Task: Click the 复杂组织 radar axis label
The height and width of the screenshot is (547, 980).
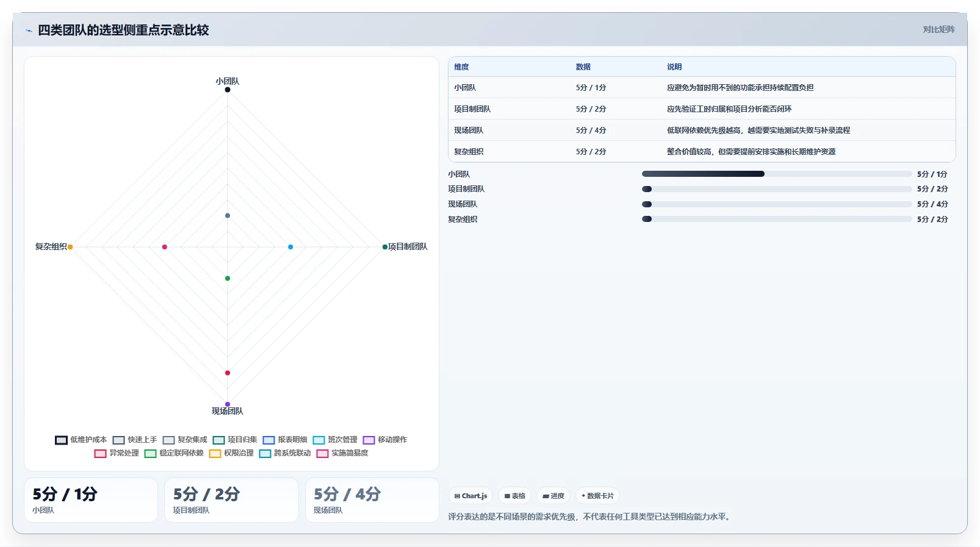Action: point(51,247)
